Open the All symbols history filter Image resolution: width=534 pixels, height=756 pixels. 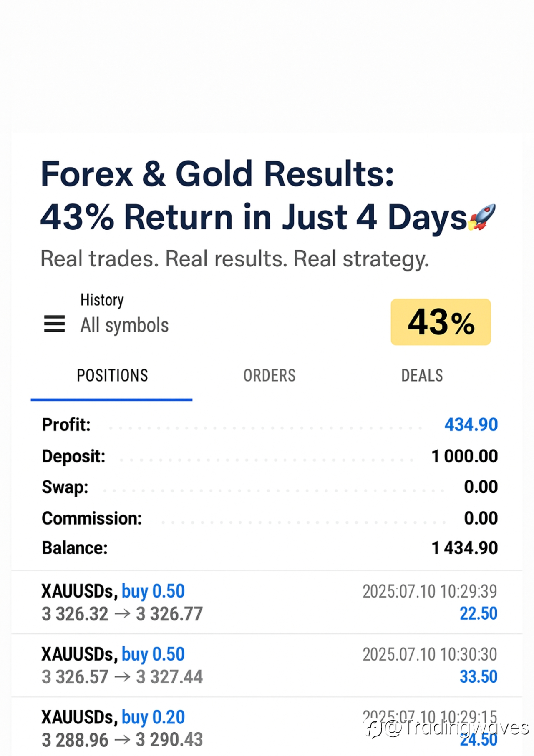124,325
